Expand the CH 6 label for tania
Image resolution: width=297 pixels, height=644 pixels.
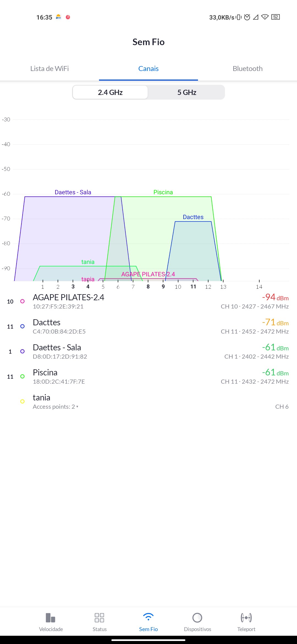point(282,407)
